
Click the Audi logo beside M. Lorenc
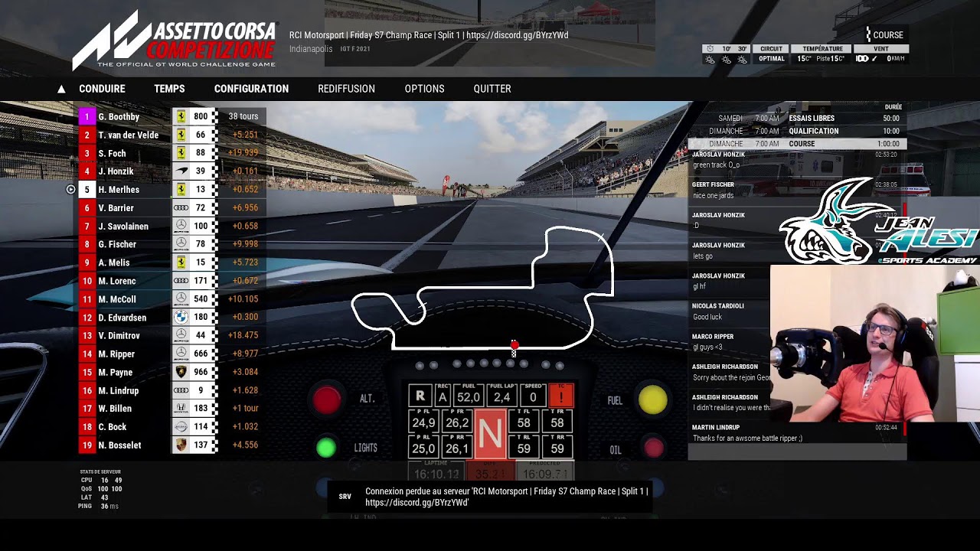181,281
